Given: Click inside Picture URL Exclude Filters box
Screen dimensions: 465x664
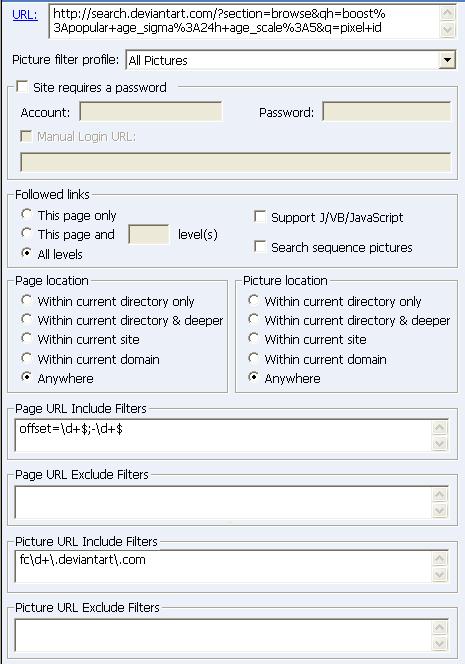Looking at the screenshot, I should (223, 635).
